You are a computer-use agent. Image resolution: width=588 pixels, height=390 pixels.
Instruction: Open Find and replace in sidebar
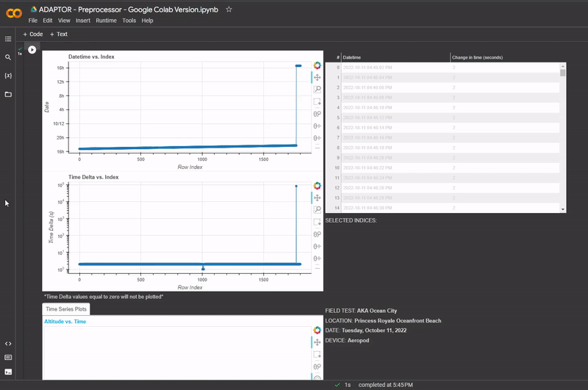click(x=8, y=57)
